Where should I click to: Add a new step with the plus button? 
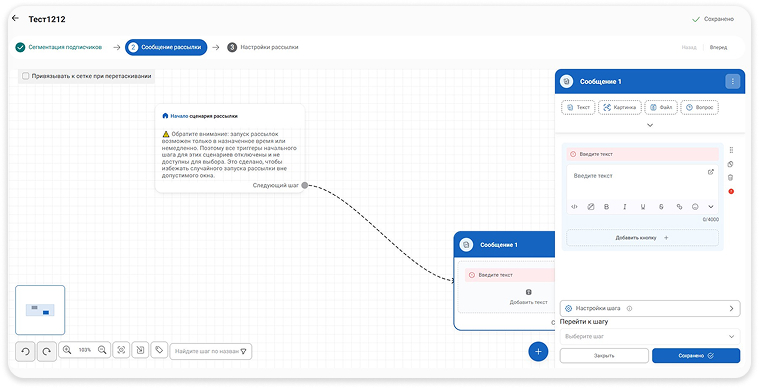(x=538, y=352)
